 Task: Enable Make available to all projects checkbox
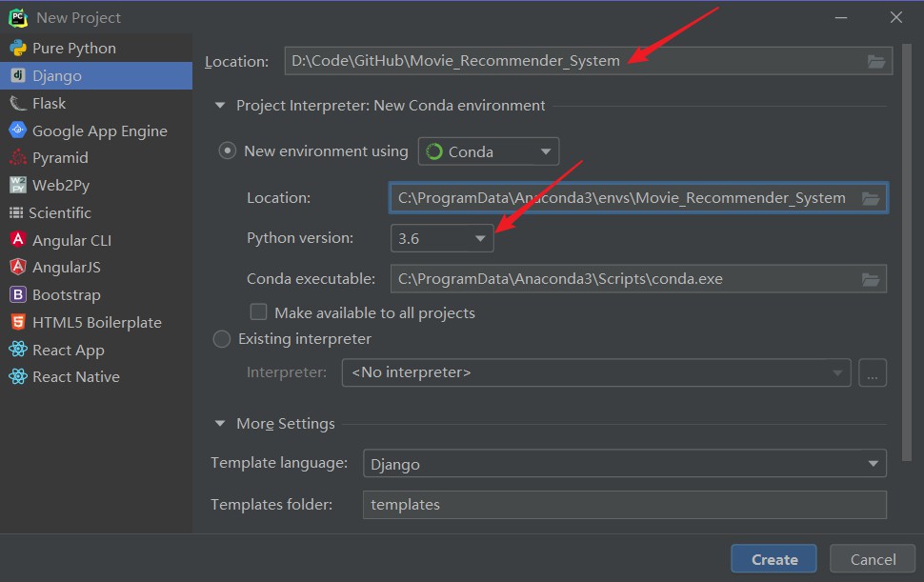[x=258, y=312]
